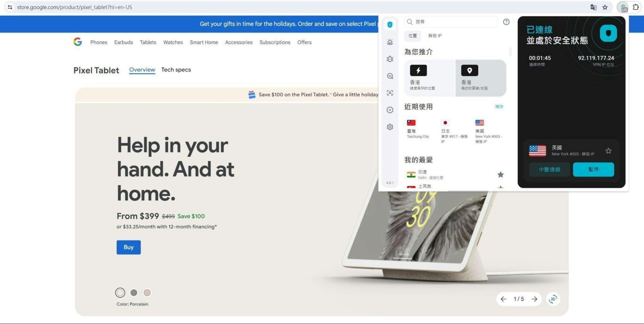Open the search magnifier sidebar icon
Screen dimensions: 644x324
pyautogui.click(x=390, y=76)
